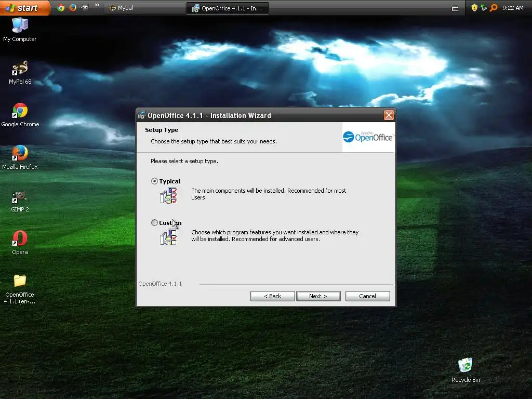Click 'Please select a setup type.' text

(x=184, y=161)
